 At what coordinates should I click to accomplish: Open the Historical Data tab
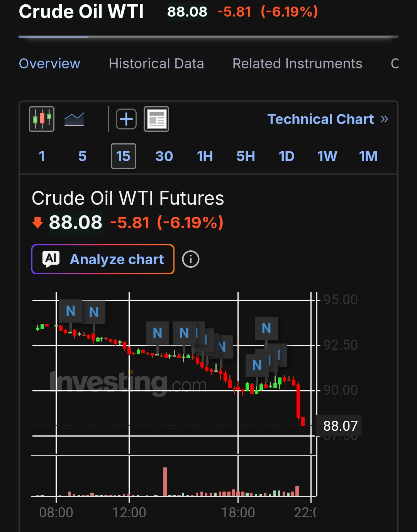click(156, 63)
